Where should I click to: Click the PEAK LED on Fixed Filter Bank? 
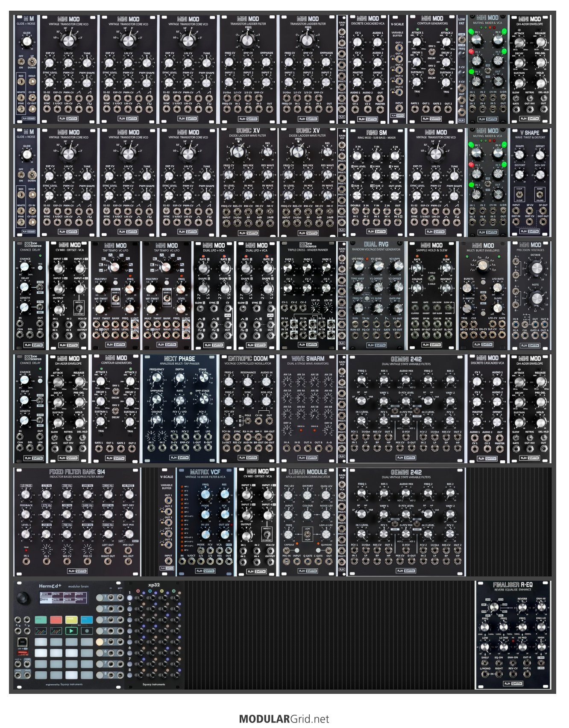click(x=26, y=550)
